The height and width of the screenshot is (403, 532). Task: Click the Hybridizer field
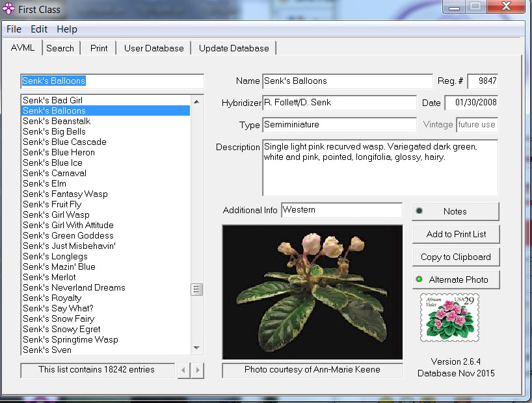[339, 103]
